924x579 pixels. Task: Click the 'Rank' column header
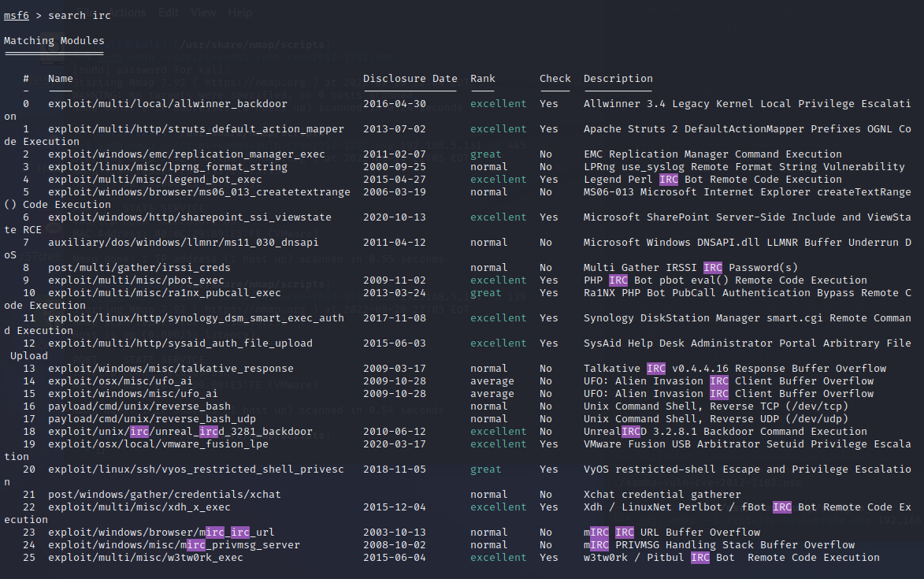tap(483, 78)
